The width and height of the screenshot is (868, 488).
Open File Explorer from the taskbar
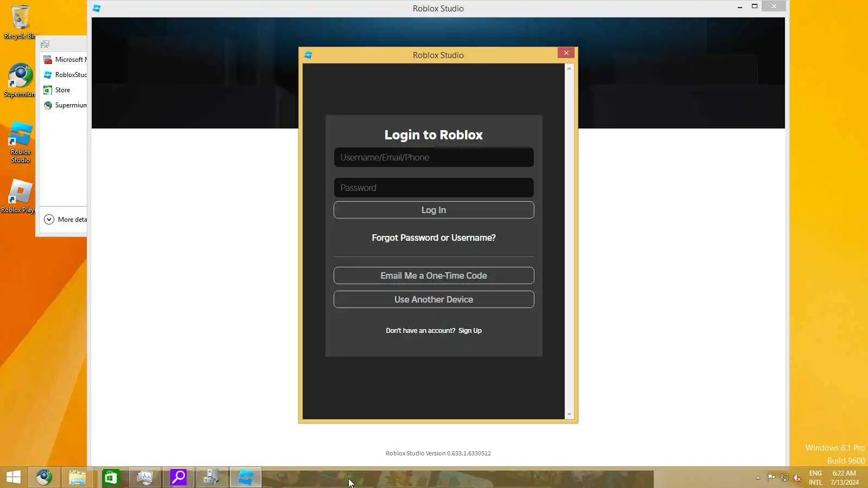click(78, 477)
